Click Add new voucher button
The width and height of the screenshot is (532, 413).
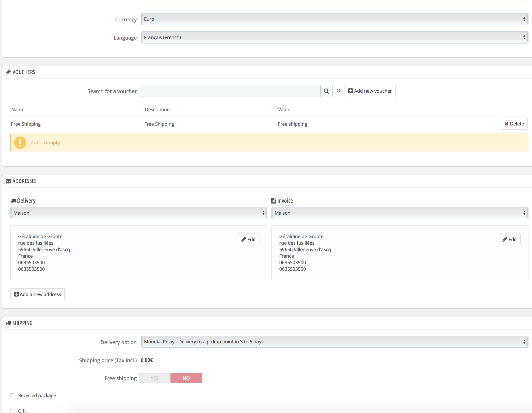click(x=370, y=91)
